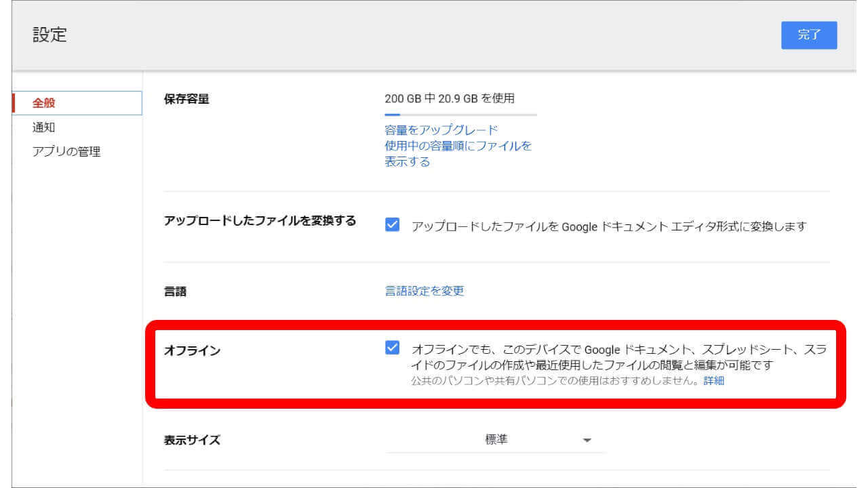Toggle the オフライン checkbox
Screen dimensions: 868x488
click(x=392, y=348)
